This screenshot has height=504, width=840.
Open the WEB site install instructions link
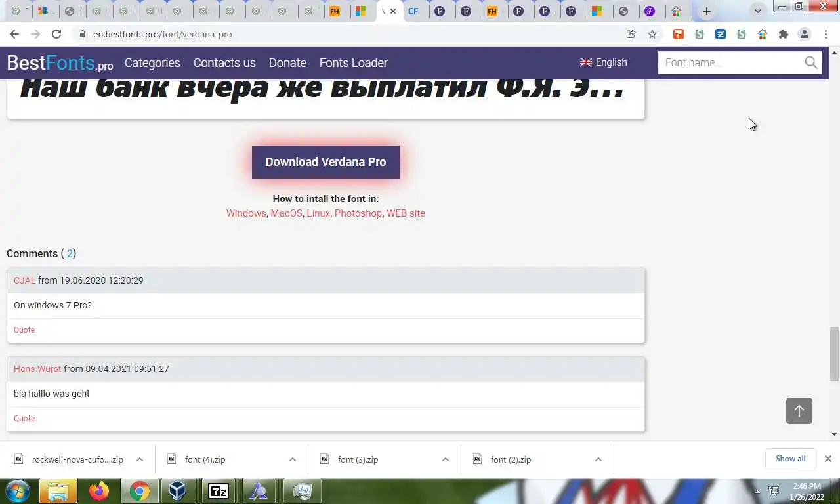coord(406,213)
